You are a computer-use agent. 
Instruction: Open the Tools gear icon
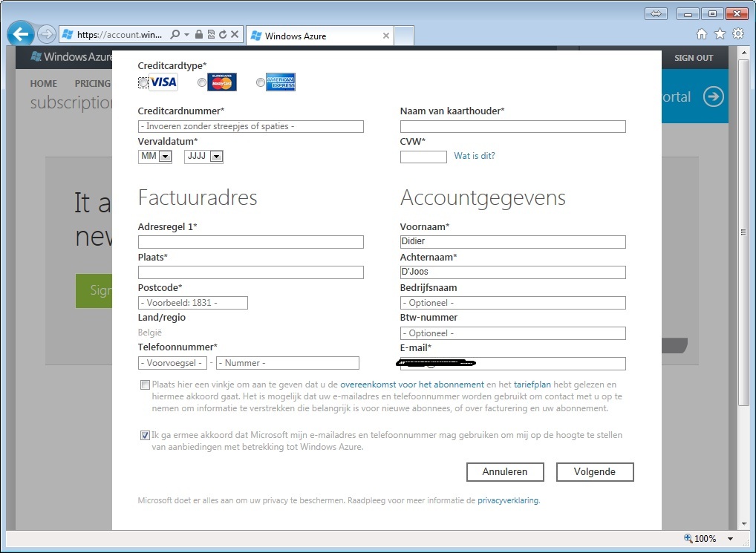[x=737, y=34]
